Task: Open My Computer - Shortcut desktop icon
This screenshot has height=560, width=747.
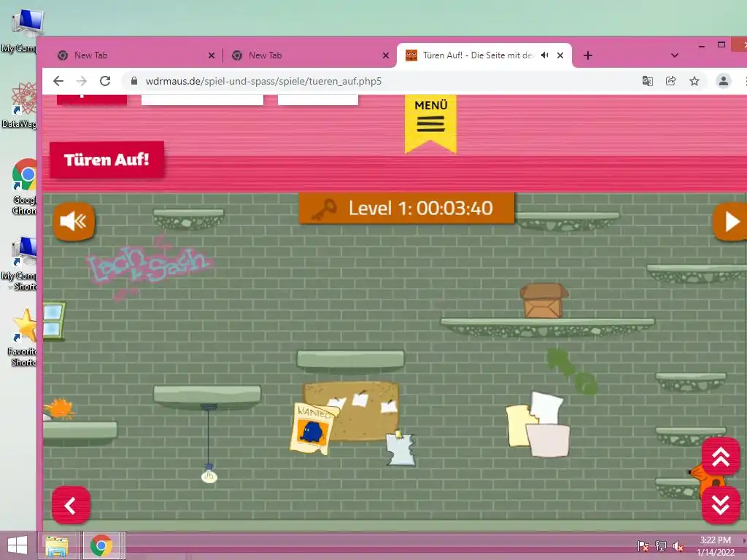Action: coord(20,262)
